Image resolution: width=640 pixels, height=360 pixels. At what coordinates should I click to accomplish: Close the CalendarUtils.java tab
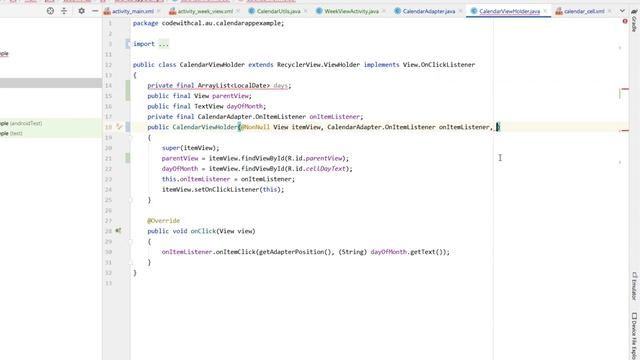click(305, 11)
